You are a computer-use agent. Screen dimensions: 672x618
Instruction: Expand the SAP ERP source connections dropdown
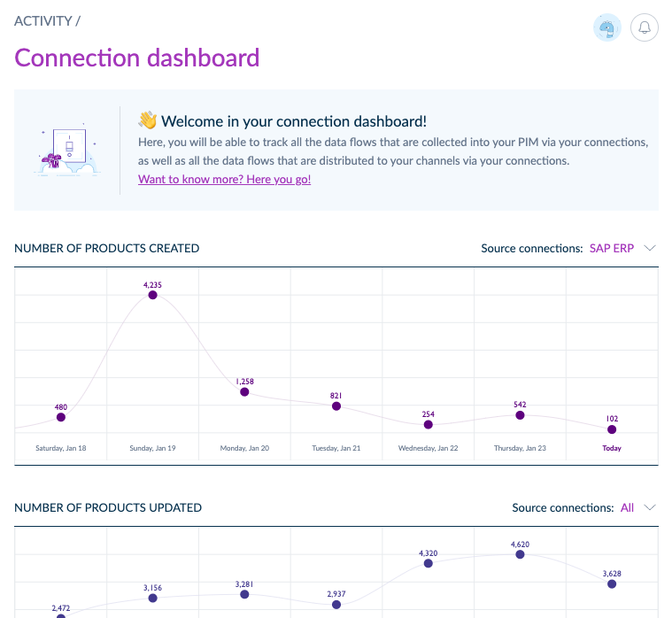(612, 248)
